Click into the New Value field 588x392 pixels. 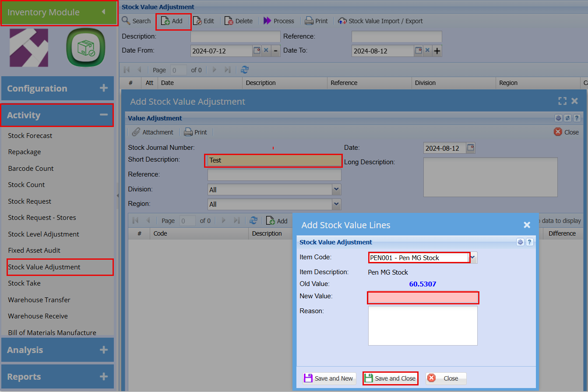423,298
